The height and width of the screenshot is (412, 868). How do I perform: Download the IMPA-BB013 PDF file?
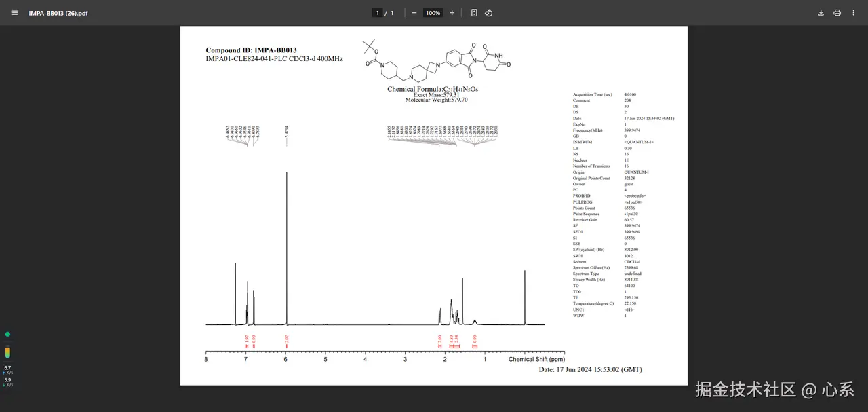pyautogui.click(x=821, y=13)
